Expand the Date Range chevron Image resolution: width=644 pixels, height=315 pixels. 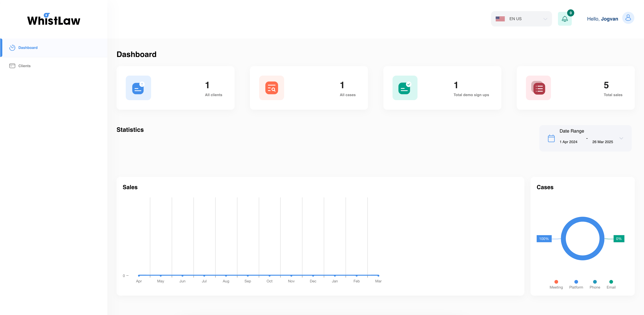click(621, 138)
